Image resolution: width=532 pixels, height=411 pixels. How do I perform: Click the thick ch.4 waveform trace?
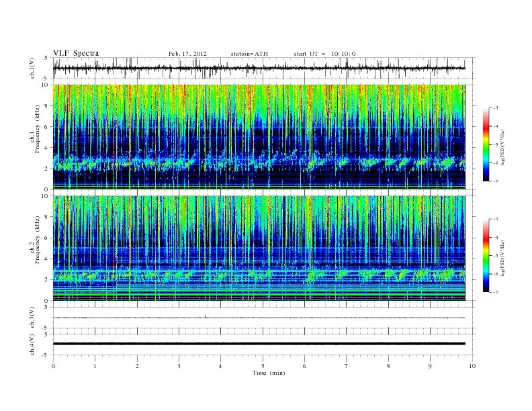coord(259,344)
